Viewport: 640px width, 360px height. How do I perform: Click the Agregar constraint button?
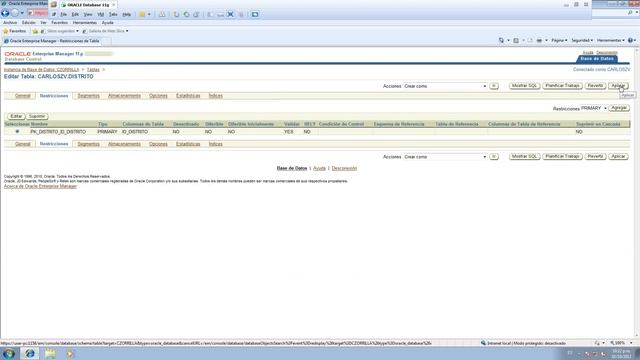pyautogui.click(x=619, y=108)
